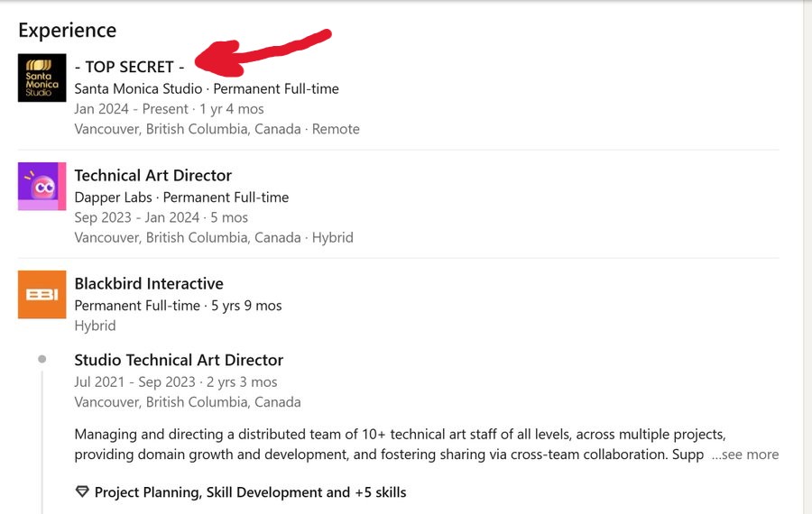This screenshot has width=812, height=514.
Task: Click the 'Technical Art Director' job title
Action: pyautogui.click(x=152, y=175)
